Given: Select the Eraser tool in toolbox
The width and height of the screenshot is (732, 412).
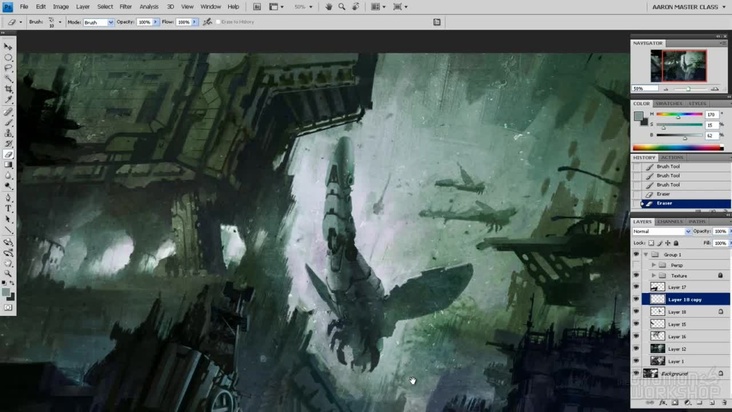Looking at the screenshot, I should [x=8, y=154].
